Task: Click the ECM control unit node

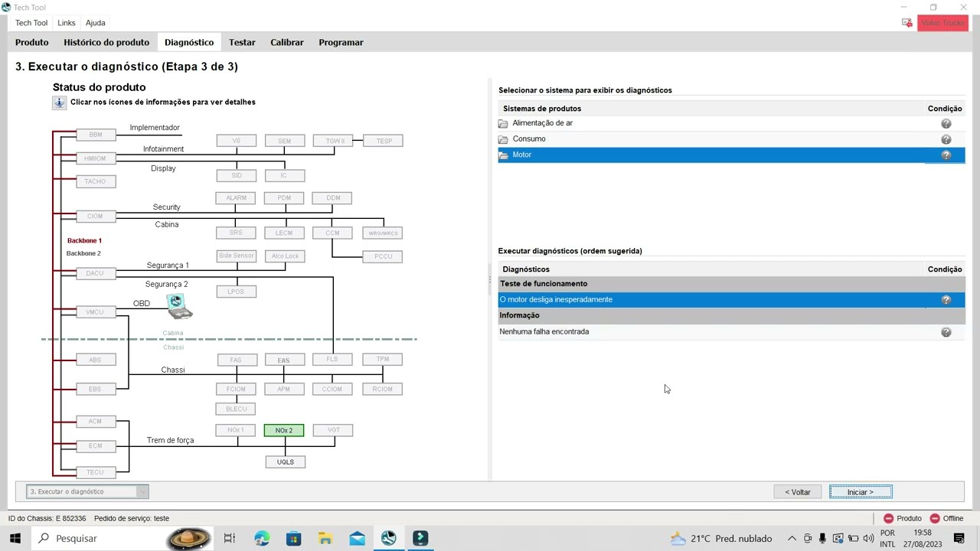Action: pos(96,445)
